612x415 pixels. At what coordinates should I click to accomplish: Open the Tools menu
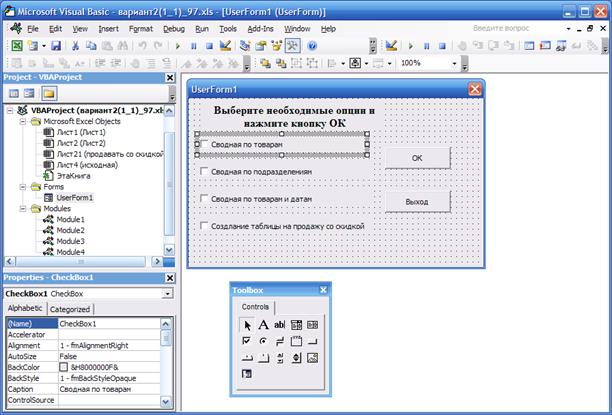(228, 29)
